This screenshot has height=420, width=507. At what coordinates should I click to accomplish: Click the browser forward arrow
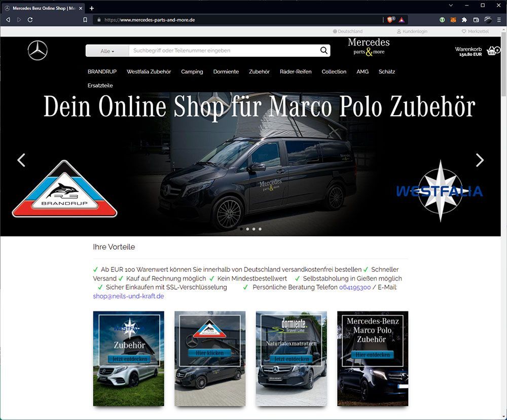[19, 20]
